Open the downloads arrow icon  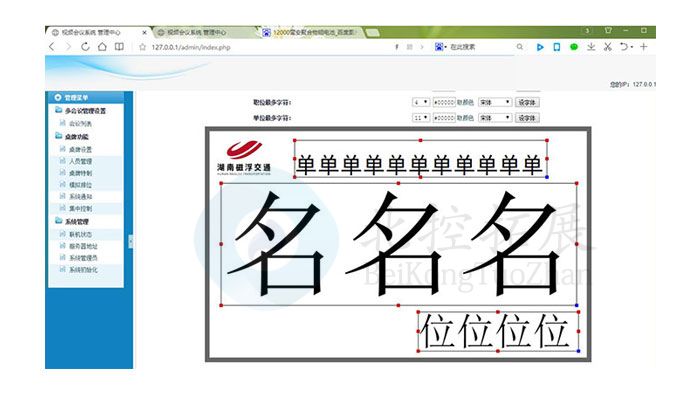[x=591, y=47]
